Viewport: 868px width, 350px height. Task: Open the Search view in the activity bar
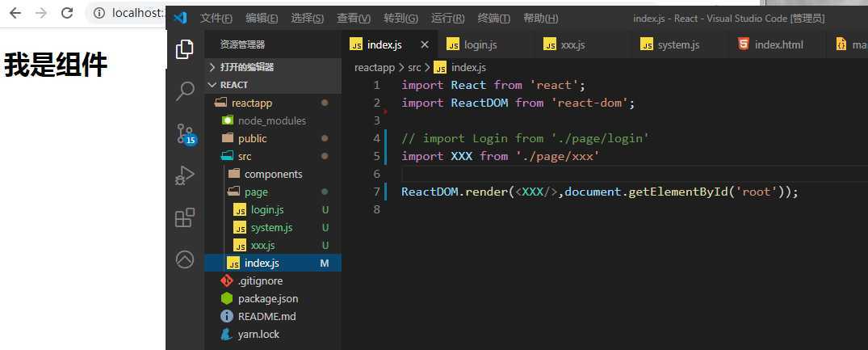184,91
